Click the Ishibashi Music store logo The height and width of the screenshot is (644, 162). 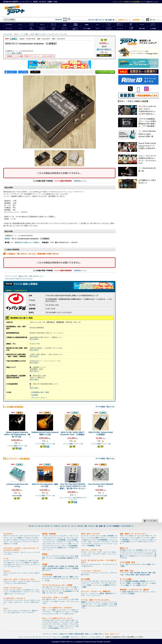point(16,302)
